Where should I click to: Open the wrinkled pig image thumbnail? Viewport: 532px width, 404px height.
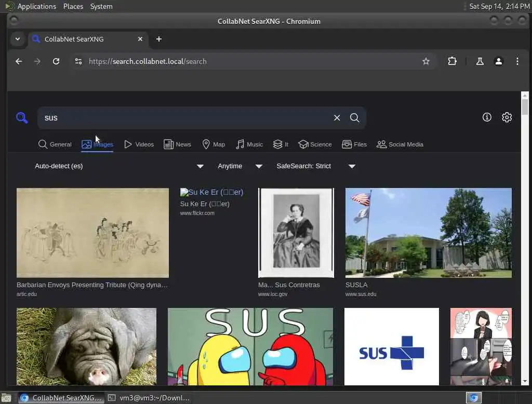87,346
